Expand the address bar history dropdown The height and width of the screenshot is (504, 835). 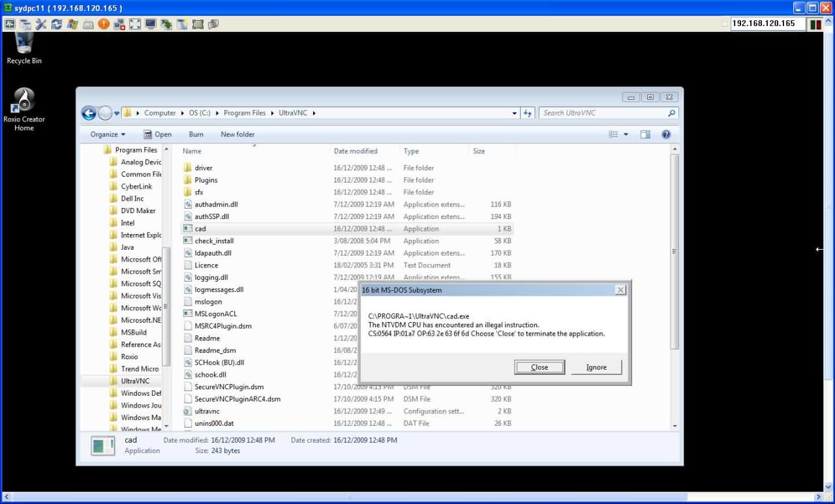pos(515,113)
